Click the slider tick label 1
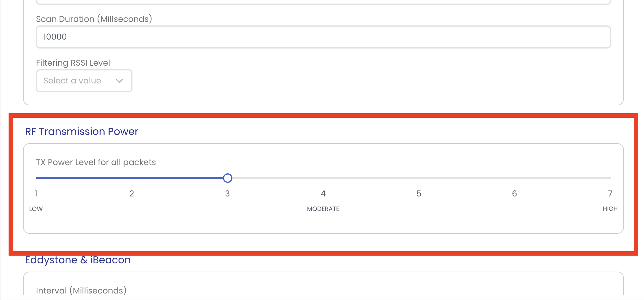Viewport: 644px width, 300px height. [x=36, y=193]
